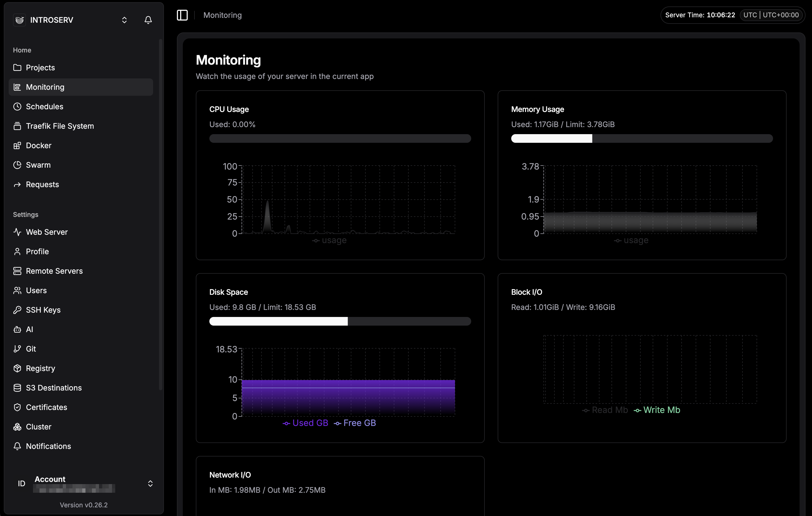Expand the INTROSERV organization switcher

(x=124, y=20)
